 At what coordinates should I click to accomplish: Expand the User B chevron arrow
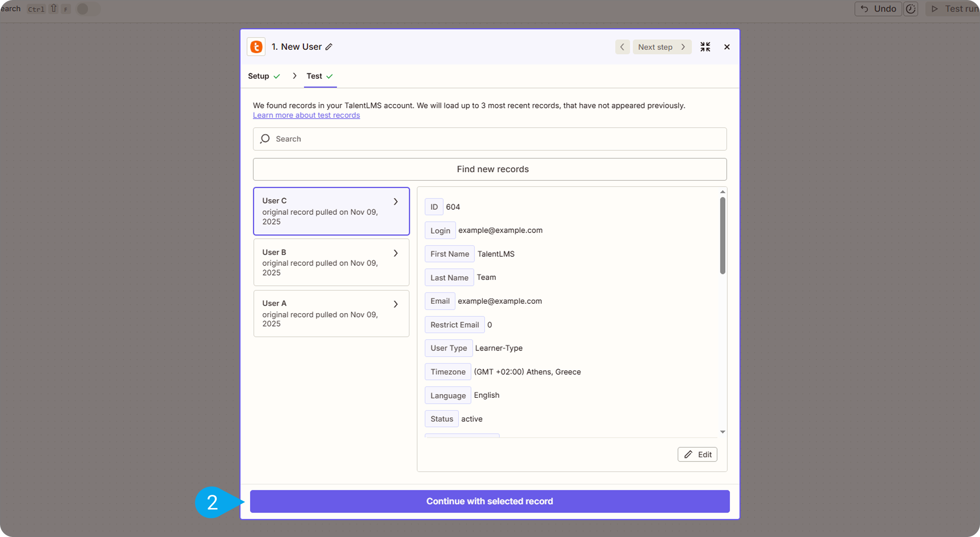point(395,253)
